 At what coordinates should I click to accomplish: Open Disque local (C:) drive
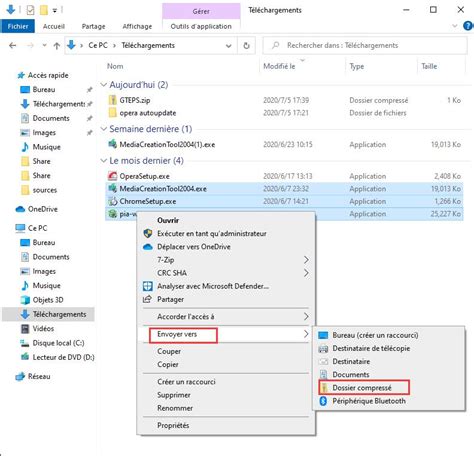(58, 343)
